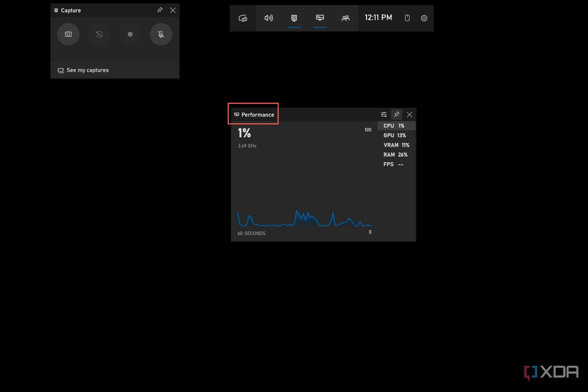Start recording with the record button
Viewport: 588px width, 392px height.
click(x=130, y=34)
